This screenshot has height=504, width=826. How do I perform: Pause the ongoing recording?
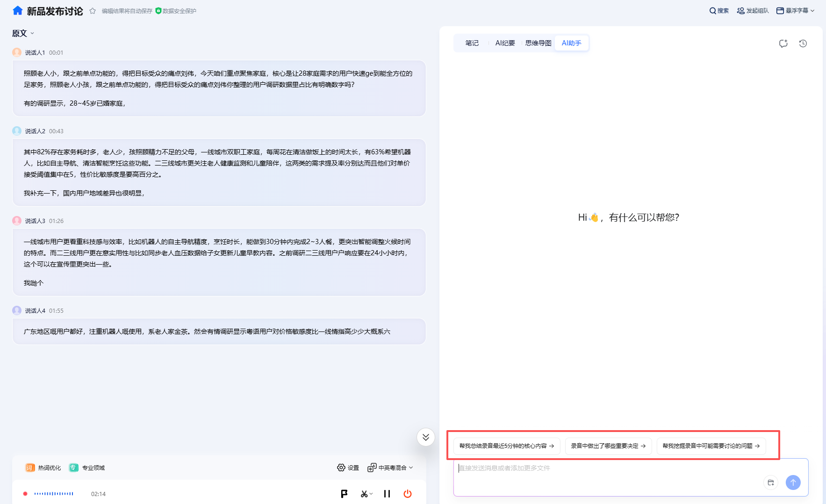pyautogui.click(x=387, y=493)
